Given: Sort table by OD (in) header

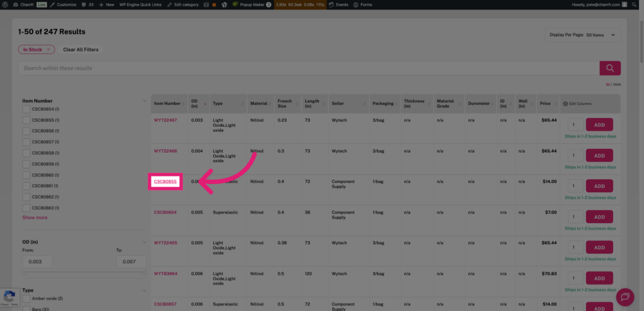Looking at the screenshot, I should click(x=199, y=104).
